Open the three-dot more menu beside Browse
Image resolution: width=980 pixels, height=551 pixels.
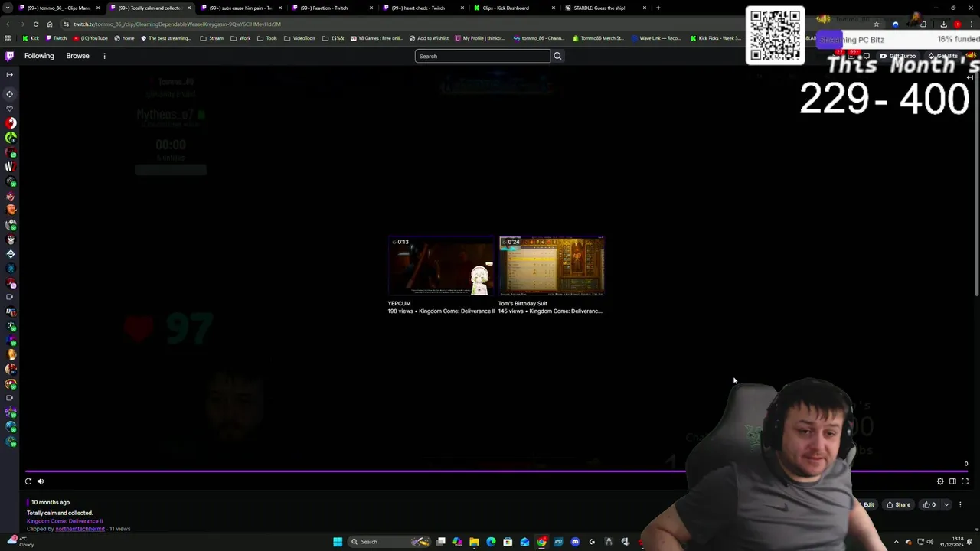pyautogui.click(x=104, y=56)
